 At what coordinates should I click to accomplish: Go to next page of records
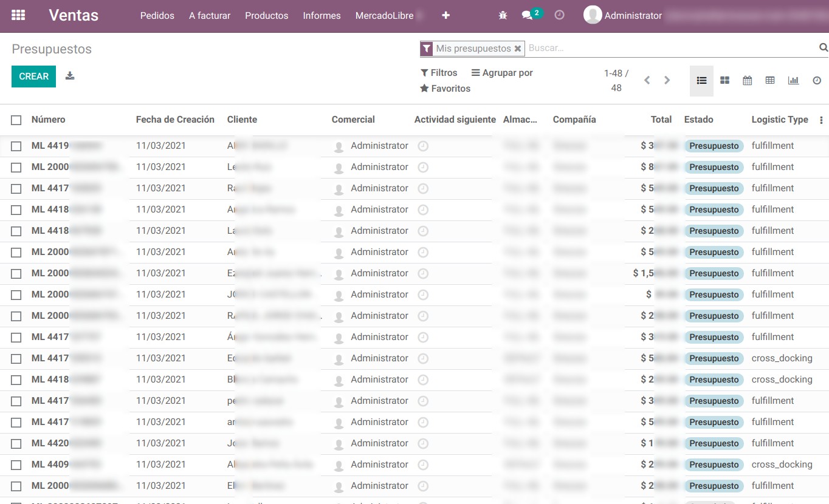click(667, 80)
